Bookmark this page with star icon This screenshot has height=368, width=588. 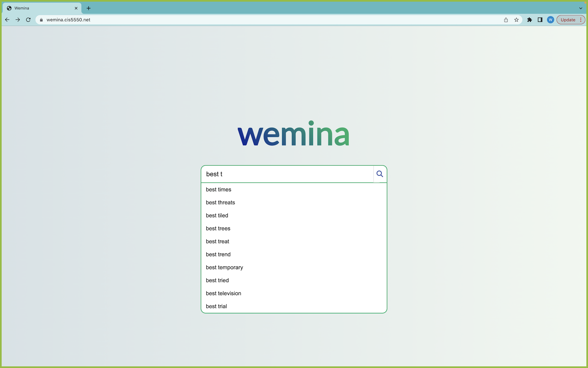(517, 20)
